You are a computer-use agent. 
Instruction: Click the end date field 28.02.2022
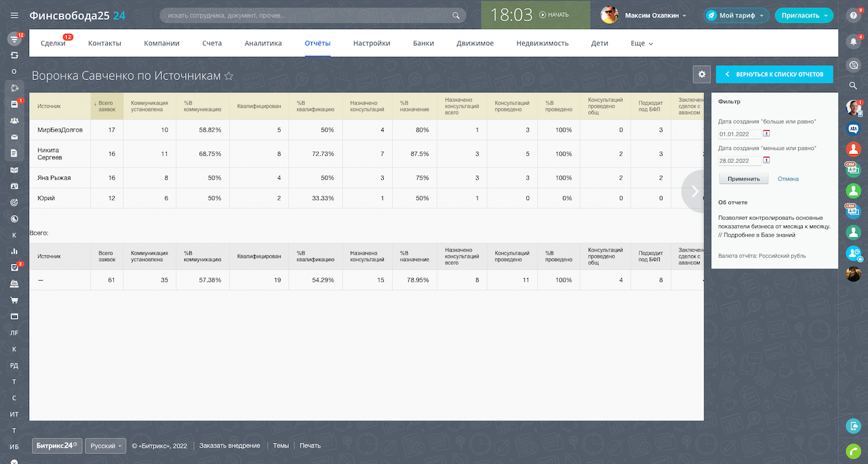(739, 161)
